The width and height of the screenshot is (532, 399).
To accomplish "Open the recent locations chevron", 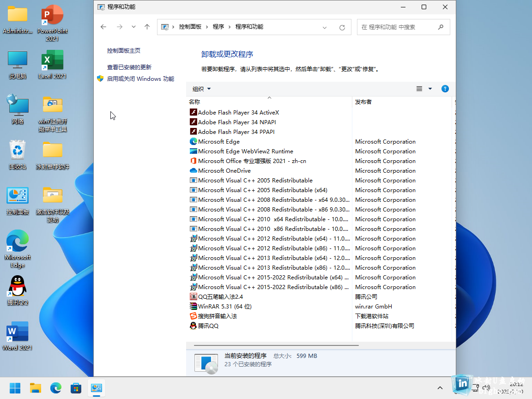I will (133, 27).
